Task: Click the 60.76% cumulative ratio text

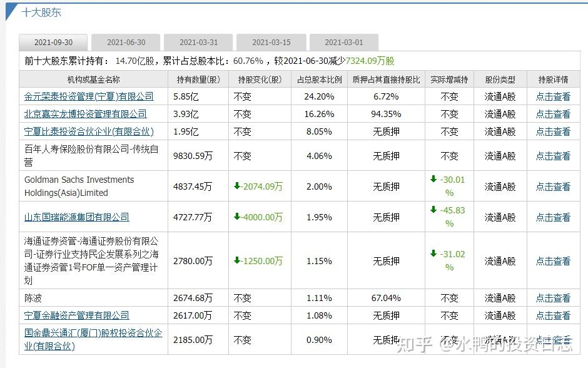Action: (x=248, y=61)
